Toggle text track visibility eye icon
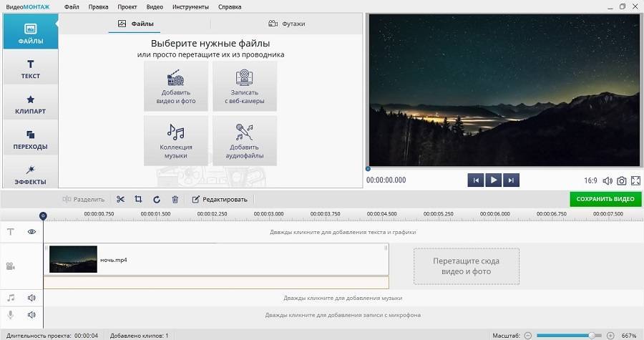The width and height of the screenshot is (644, 340). coord(31,232)
